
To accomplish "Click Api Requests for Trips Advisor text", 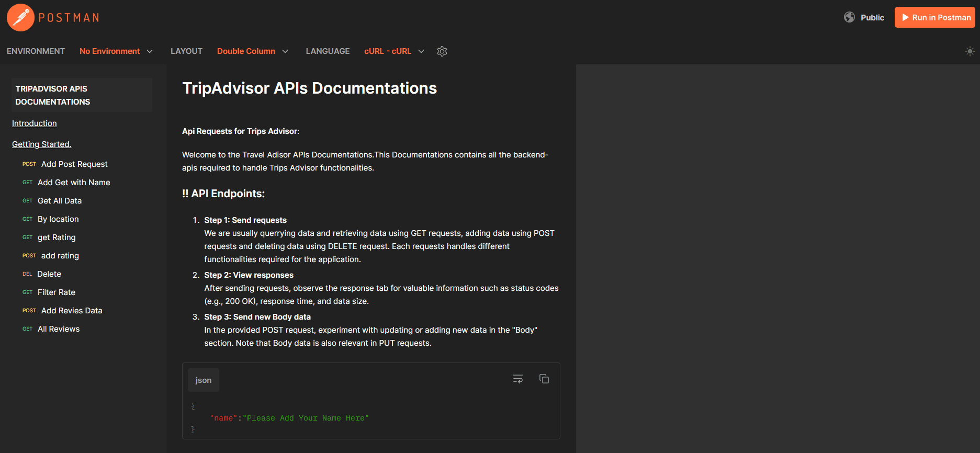I will pyautogui.click(x=241, y=131).
